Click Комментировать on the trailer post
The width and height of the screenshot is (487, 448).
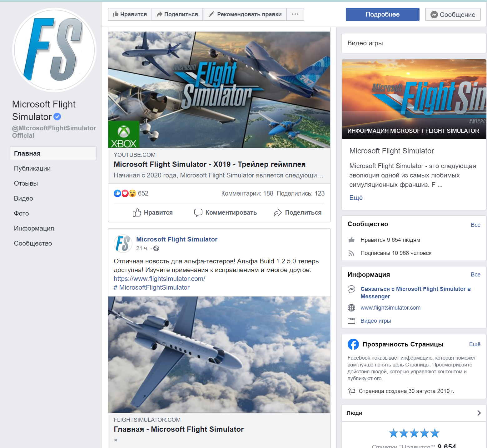coord(226,213)
